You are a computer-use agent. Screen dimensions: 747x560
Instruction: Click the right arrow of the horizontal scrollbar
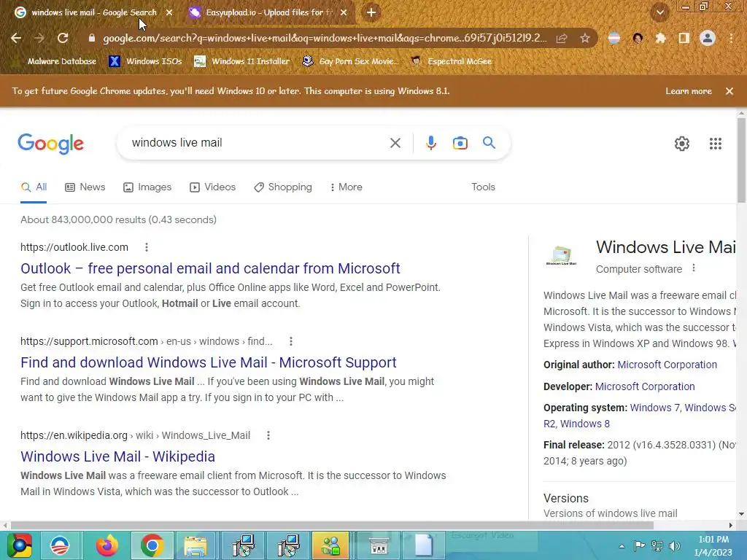(x=731, y=525)
